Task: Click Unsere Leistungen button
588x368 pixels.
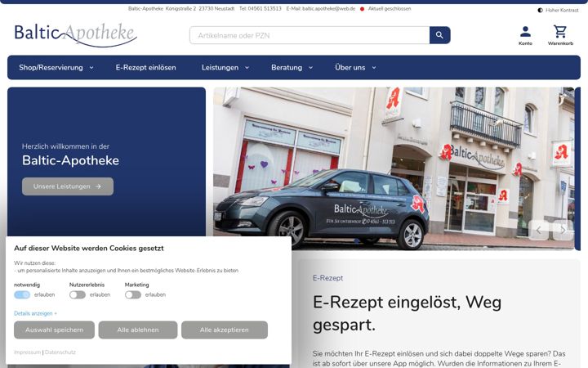Action: [x=68, y=186]
